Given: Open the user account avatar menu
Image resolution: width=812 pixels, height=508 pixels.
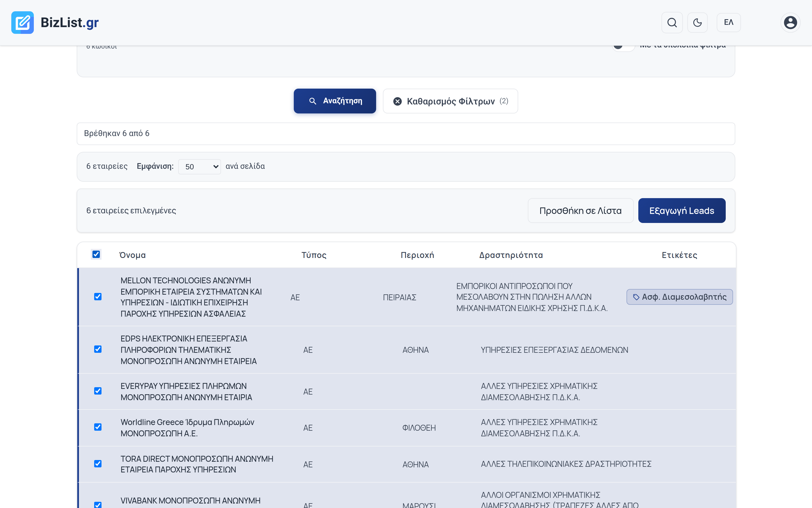Looking at the screenshot, I should (791, 23).
